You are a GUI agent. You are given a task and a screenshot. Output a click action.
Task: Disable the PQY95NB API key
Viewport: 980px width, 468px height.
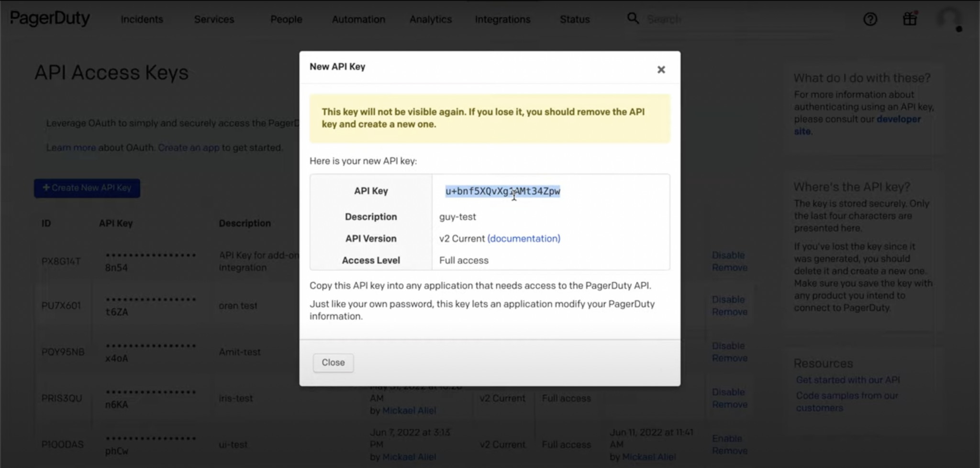[x=728, y=346]
